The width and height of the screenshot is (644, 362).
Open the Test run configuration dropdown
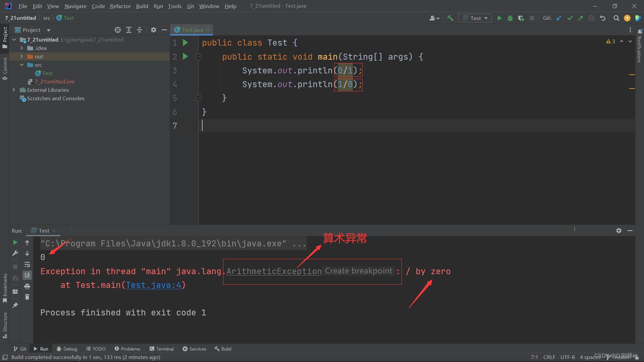pyautogui.click(x=475, y=18)
